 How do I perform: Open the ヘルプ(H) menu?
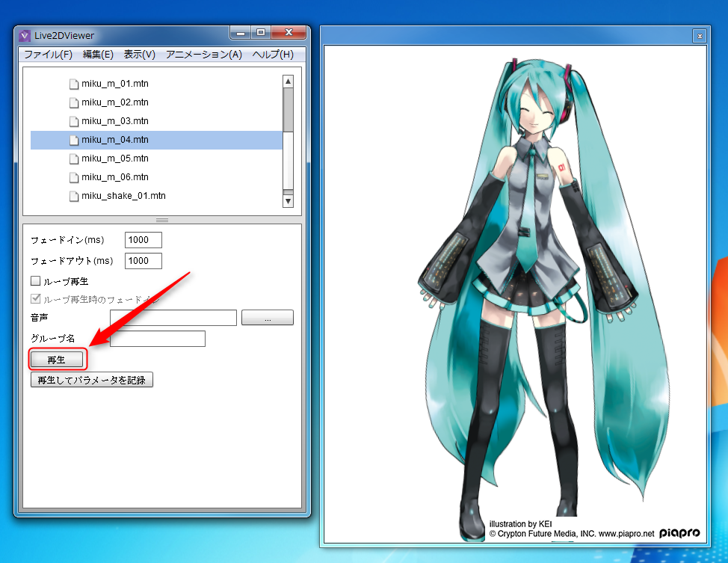pos(273,55)
